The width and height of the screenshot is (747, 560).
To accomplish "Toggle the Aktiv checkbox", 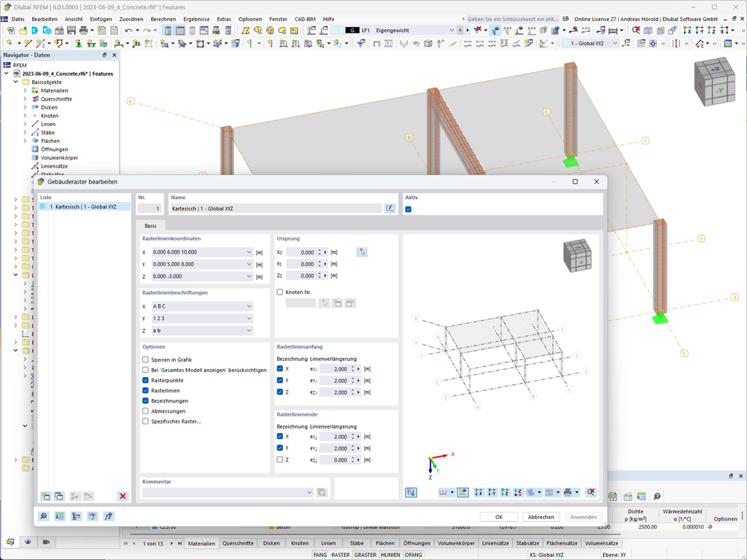I will point(409,209).
